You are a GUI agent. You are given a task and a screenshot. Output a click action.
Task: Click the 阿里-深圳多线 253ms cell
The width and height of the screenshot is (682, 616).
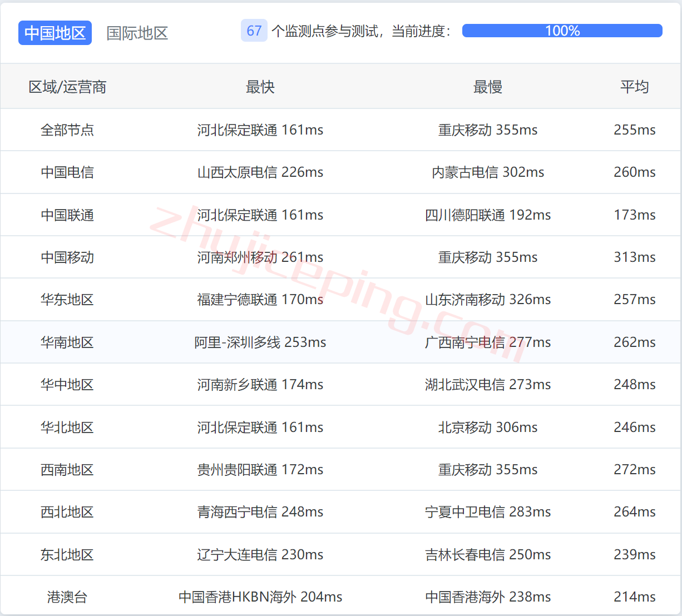click(x=259, y=342)
